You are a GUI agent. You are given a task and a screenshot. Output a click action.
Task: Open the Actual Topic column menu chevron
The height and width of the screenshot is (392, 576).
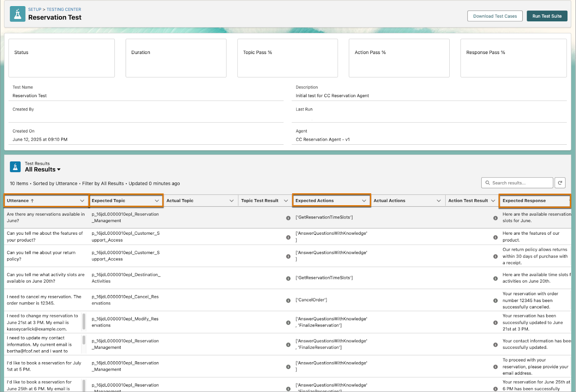231,200
